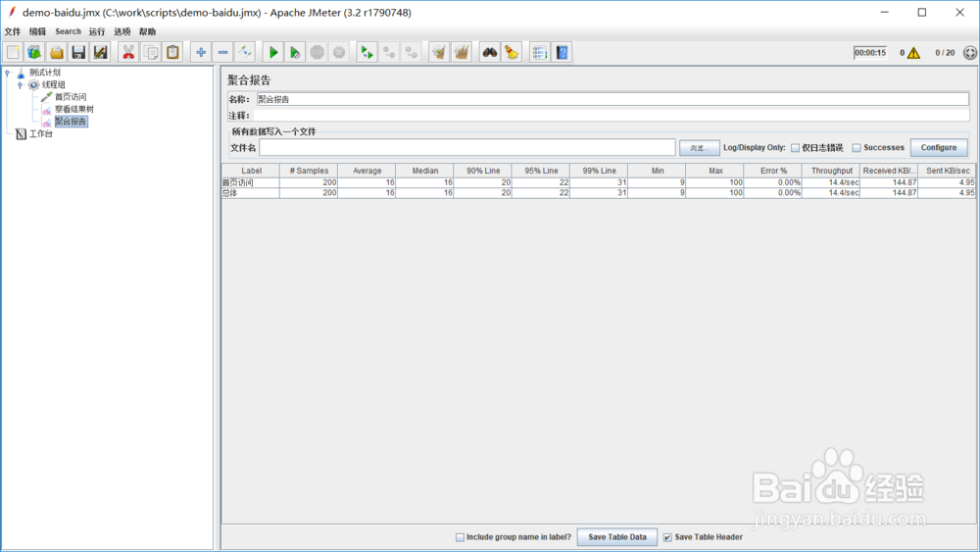Click the 名称 input field

(x=612, y=99)
